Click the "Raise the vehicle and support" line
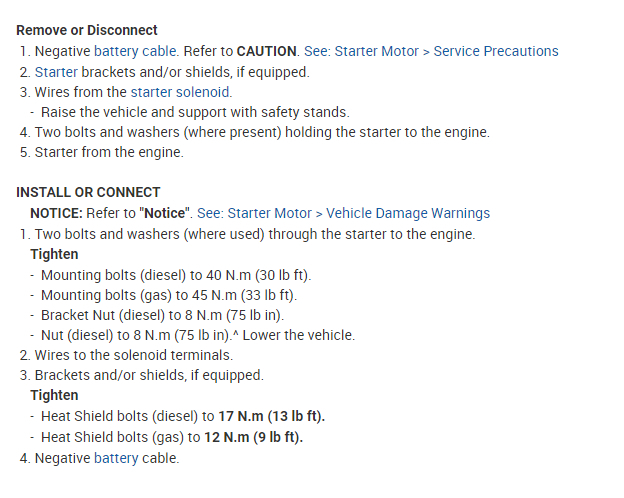 195,112
